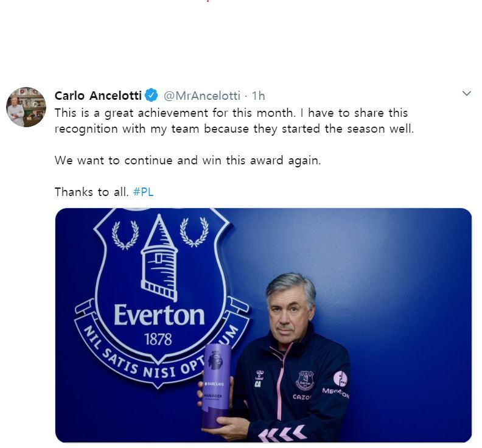482x448 pixels.
Task: Open Carlo Ancelotti's profile avatar
Action: (x=26, y=107)
